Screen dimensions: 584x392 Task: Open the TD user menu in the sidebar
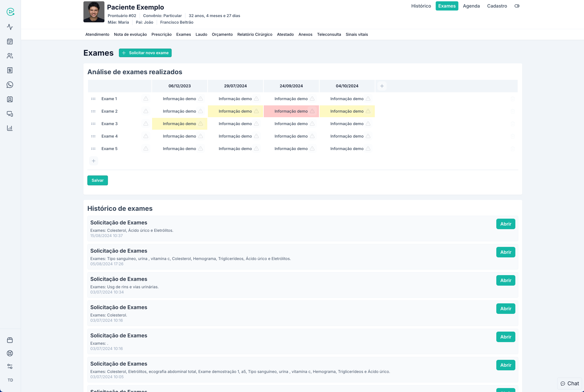click(x=10, y=380)
